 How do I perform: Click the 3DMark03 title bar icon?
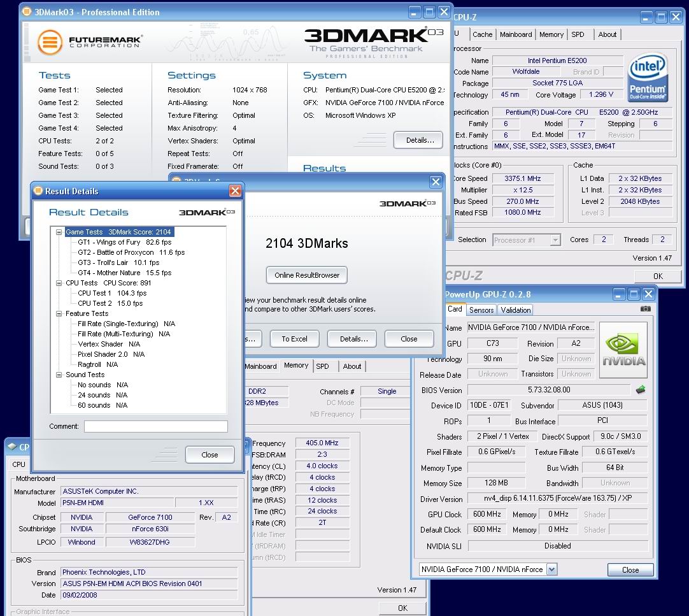27,11
